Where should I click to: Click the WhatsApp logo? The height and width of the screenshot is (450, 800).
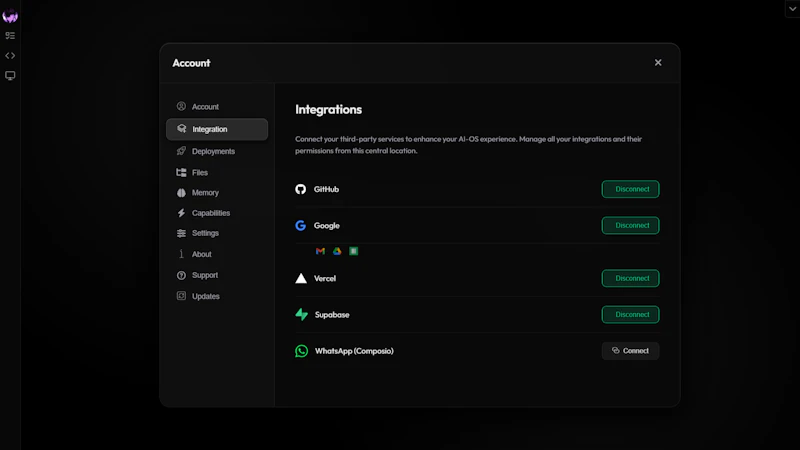302,351
